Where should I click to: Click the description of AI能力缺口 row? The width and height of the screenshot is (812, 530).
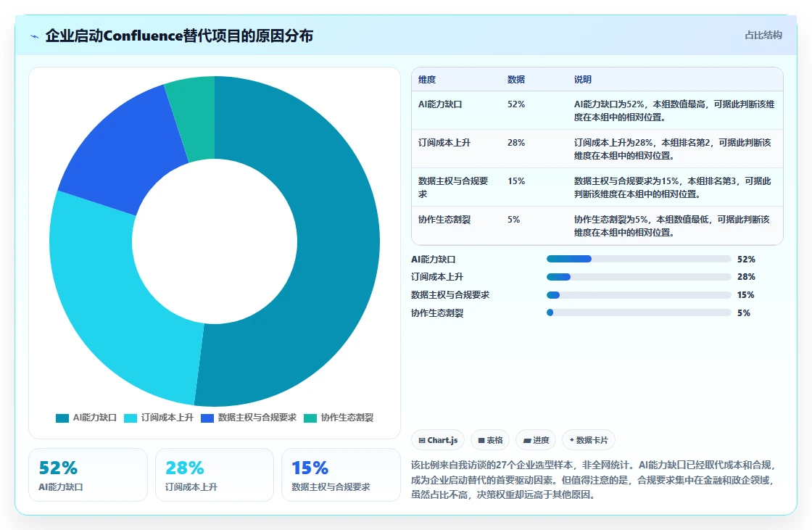point(674,111)
